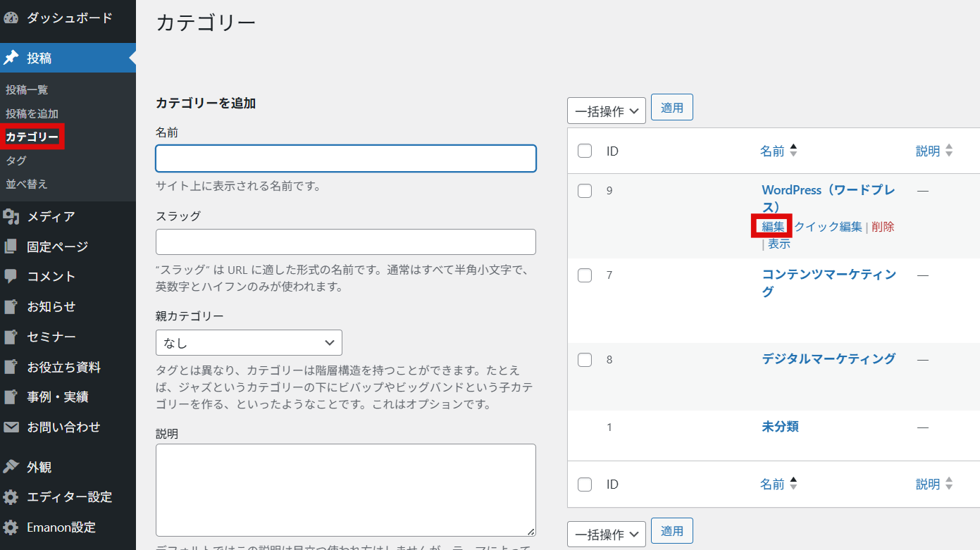The image size is (980, 550).
Task: Click the Media icon in sidebar
Action: point(11,217)
